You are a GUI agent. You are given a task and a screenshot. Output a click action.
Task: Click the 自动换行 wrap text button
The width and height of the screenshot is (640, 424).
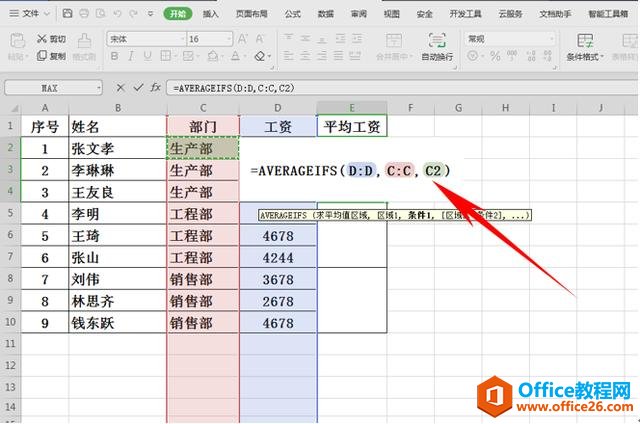(x=437, y=47)
